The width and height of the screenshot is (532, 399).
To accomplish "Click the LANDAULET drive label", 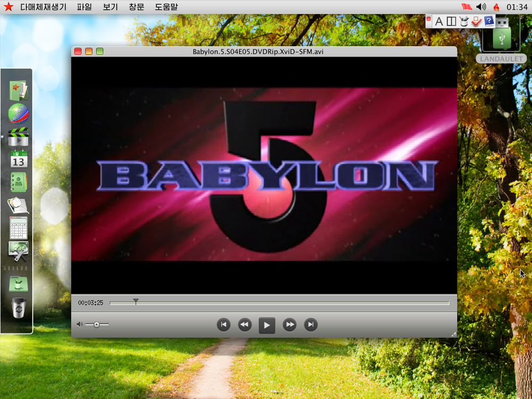I will pyautogui.click(x=501, y=59).
